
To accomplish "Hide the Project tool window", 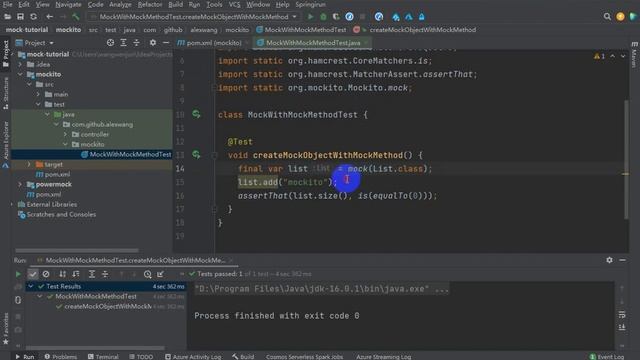I will tap(166, 42).
